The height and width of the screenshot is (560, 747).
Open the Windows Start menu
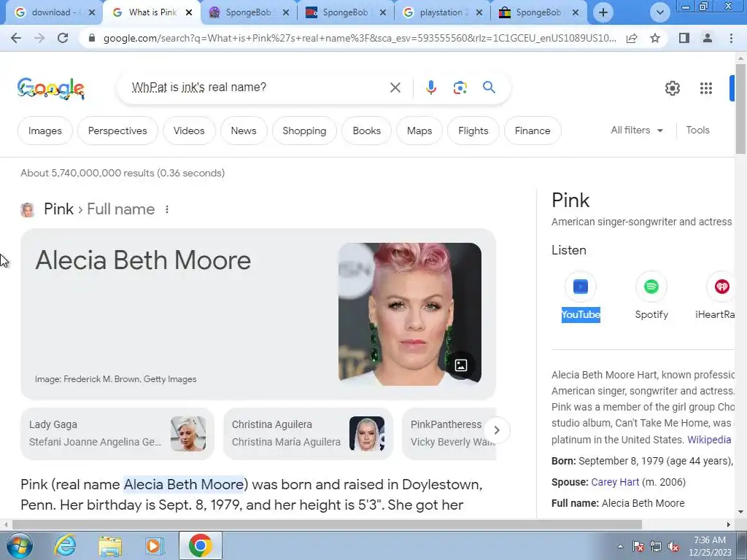coord(19,545)
